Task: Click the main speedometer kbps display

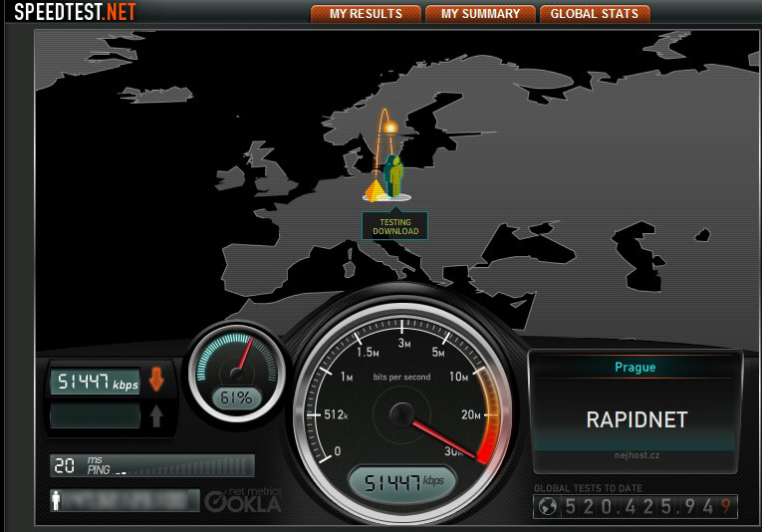Action: pyautogui.click(x=403, y=482)
